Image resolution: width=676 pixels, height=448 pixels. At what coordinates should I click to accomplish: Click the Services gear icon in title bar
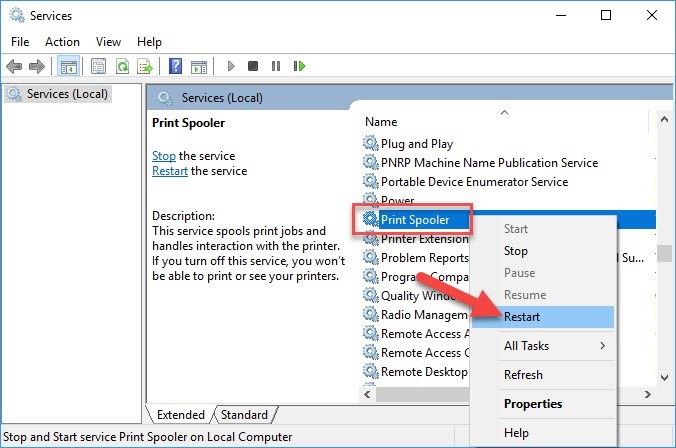(x=17, y=15)
